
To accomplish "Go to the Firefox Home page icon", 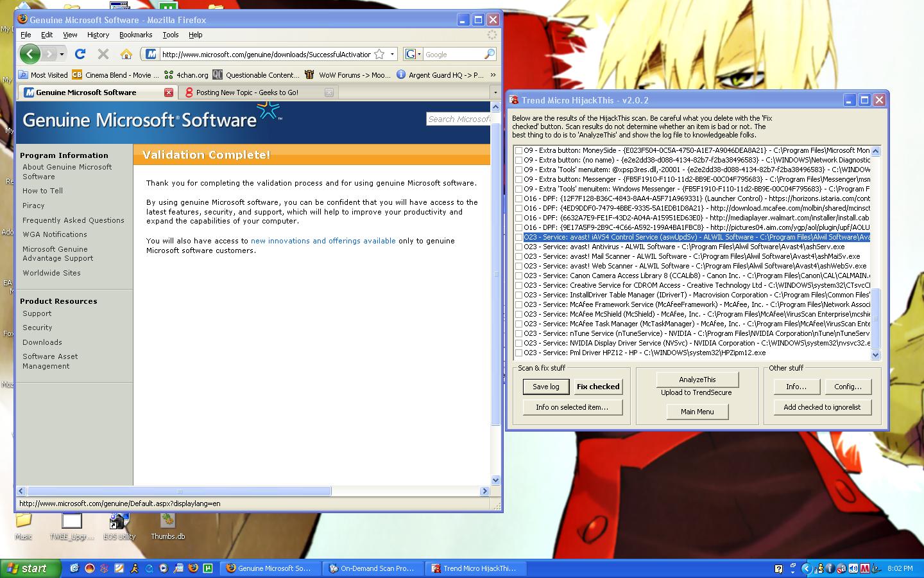I will [x=126, y=54].
